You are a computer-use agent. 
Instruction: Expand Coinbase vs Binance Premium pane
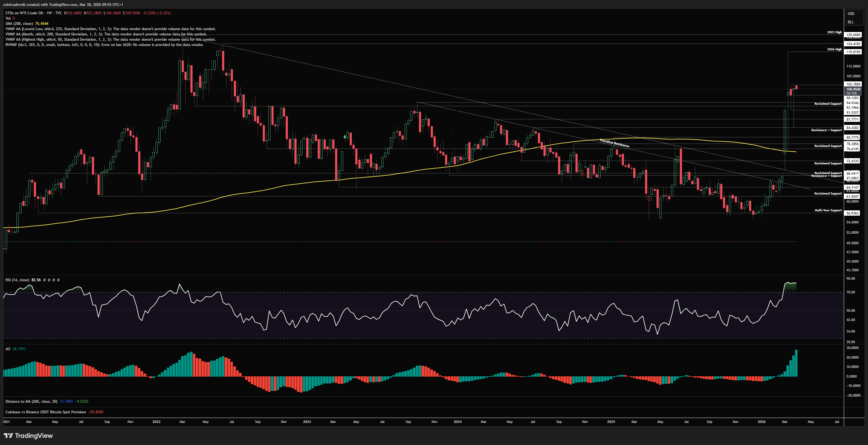45,412
